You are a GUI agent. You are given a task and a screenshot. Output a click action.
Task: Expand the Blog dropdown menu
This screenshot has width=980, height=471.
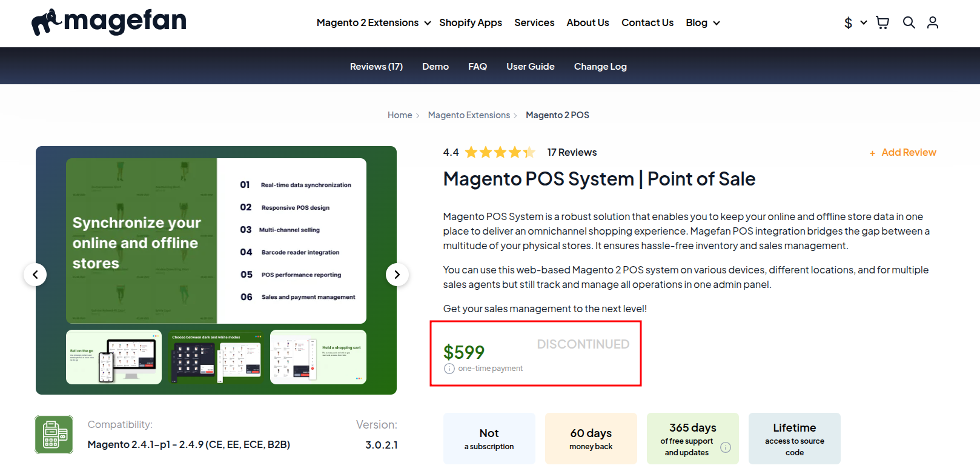pyautogui.click(x=703, y=22)
